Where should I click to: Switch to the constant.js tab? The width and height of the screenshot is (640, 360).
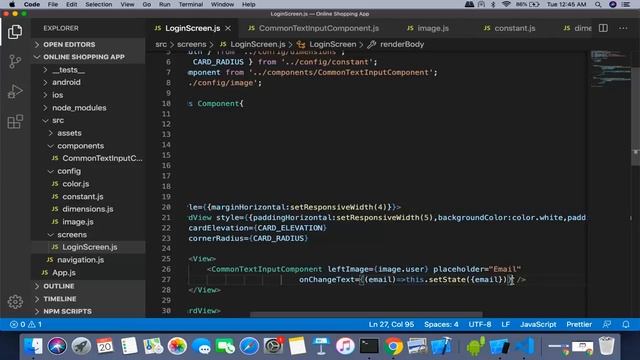pos(509,28)
